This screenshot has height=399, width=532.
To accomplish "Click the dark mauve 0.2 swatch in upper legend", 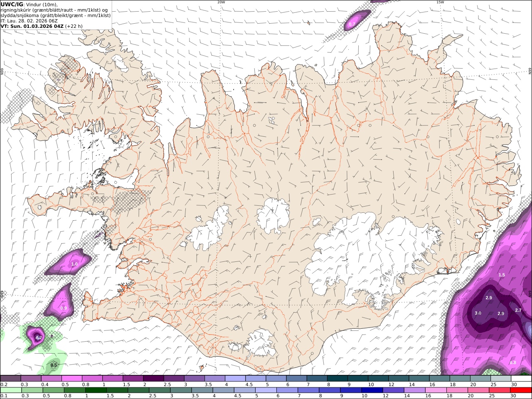I will pos(10,378).
